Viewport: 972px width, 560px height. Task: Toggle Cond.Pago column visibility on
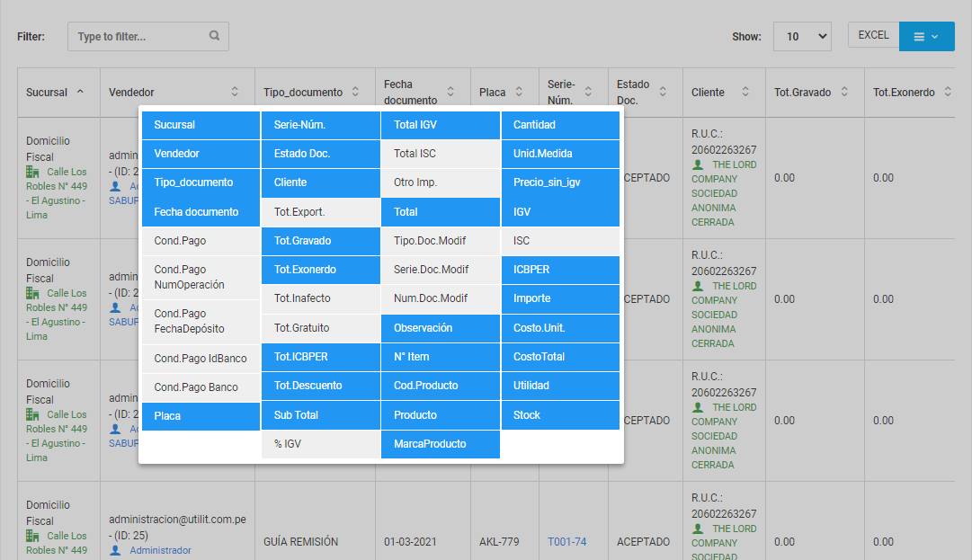coord(200,241)
